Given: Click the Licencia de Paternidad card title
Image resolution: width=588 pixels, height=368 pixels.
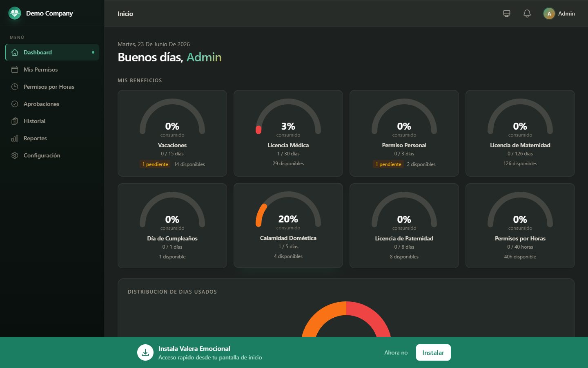Looking at the screenshot, I should pos(404,238).
